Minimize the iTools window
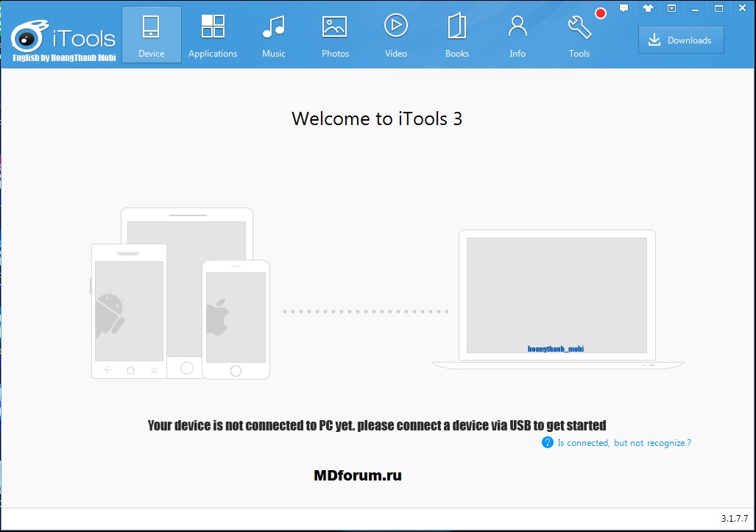Screen dimensions: 756x532 tap(696, 8)
